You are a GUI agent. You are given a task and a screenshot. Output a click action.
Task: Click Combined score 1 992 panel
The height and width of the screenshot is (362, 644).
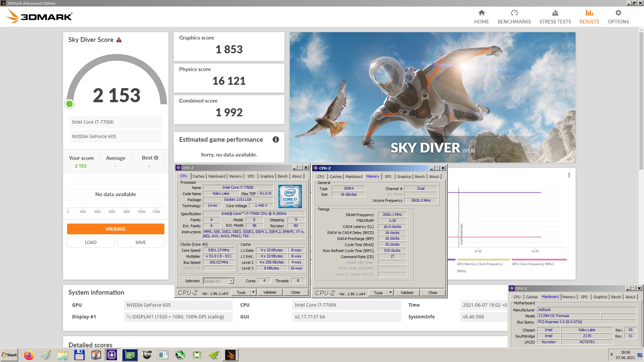pos(229,109)
